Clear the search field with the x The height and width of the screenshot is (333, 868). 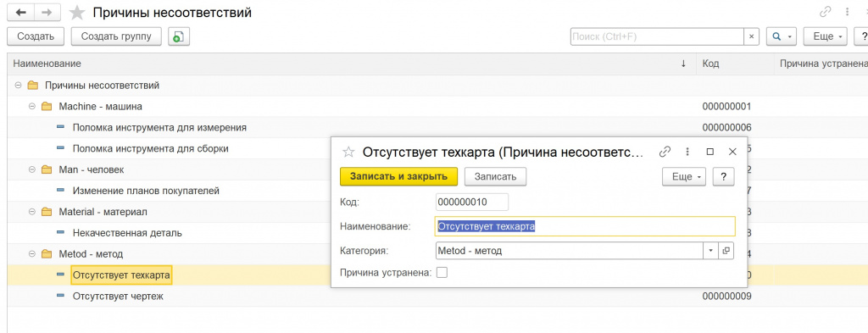click(x=751, y=36)
